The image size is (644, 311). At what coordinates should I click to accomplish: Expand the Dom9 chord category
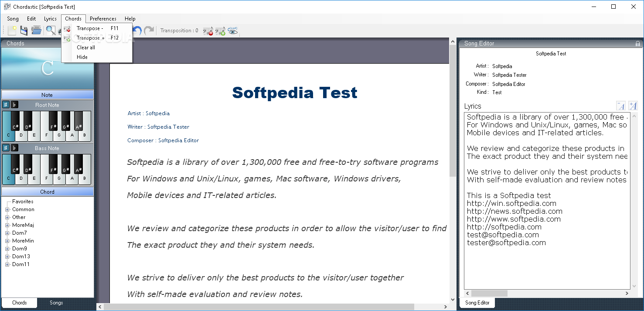[x=7, y=249]
